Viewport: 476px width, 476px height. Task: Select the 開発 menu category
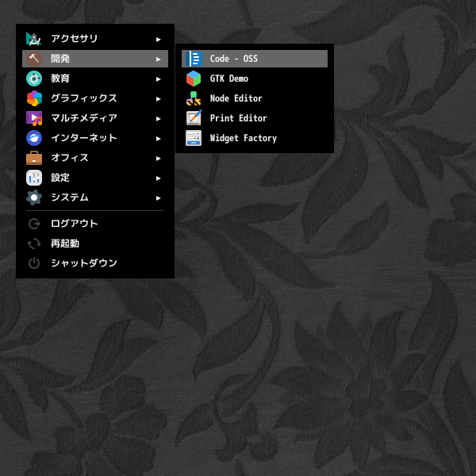95,59
